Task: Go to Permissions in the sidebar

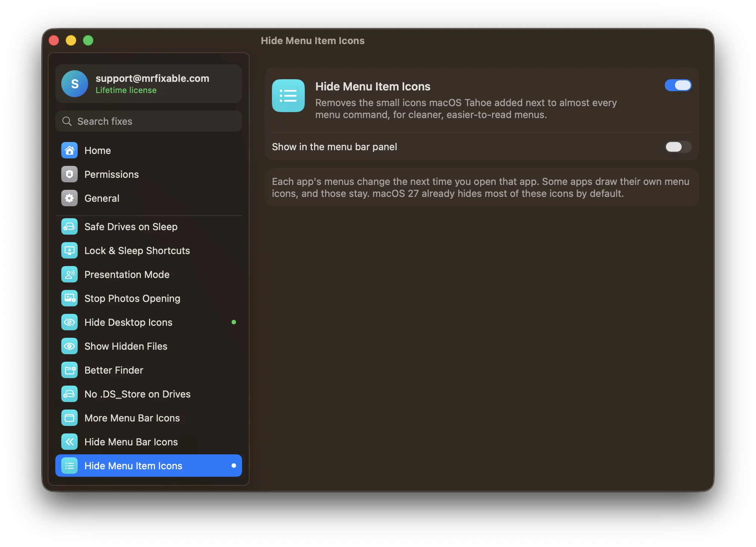Action: 149,174
